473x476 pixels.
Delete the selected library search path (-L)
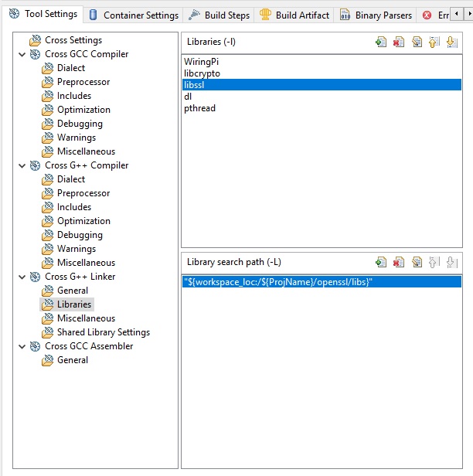(x=399, y=262)
